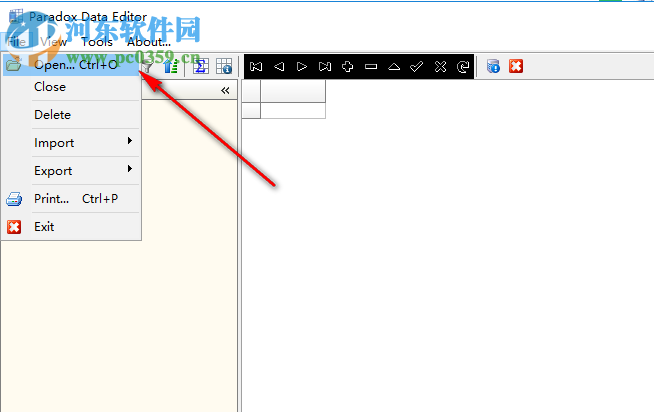Image resolution: width=654 pixels, height=412 pixels.
Task: Expand the Export submenu
Action: [71, 171]
